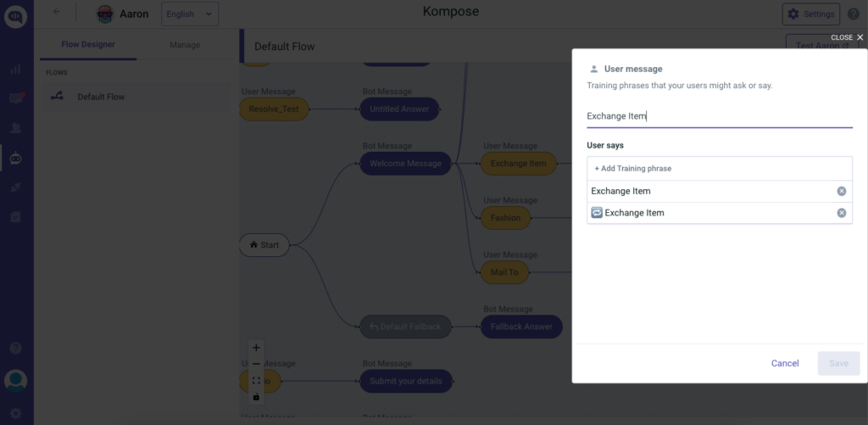The width and height of the screenshot is (868, 425).
Task: Close the User message panel
Action: tap(848, 37)
